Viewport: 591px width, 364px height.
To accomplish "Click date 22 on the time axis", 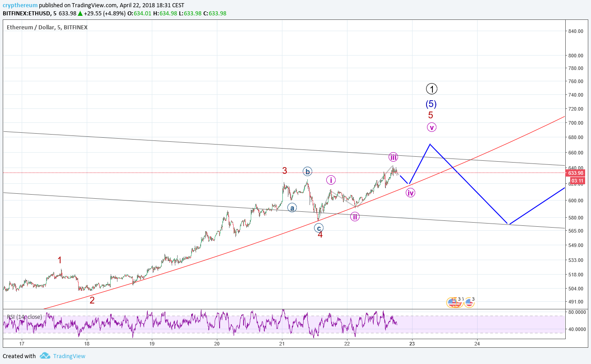I will click(x=347, y=344).
